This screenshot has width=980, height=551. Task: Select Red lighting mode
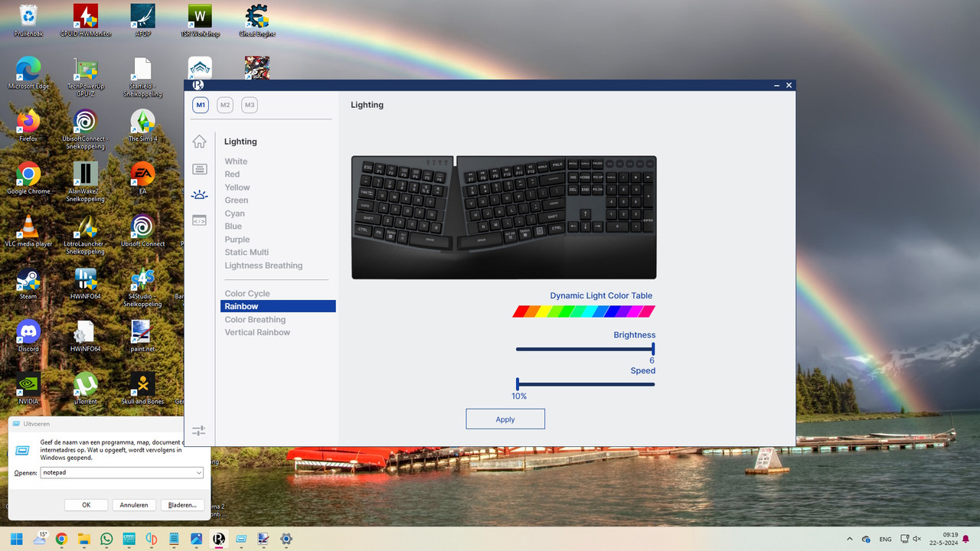pyautogui.click(x=232, y=174)
